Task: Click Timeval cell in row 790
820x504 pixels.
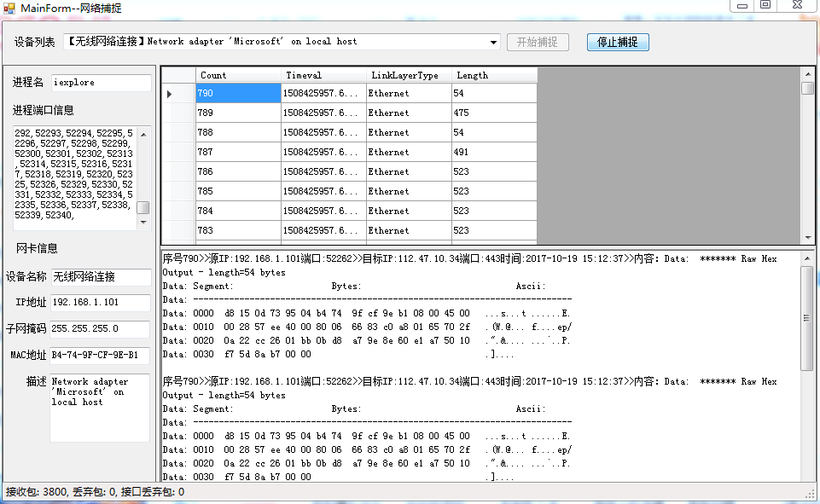Action: tap(323, 93)
